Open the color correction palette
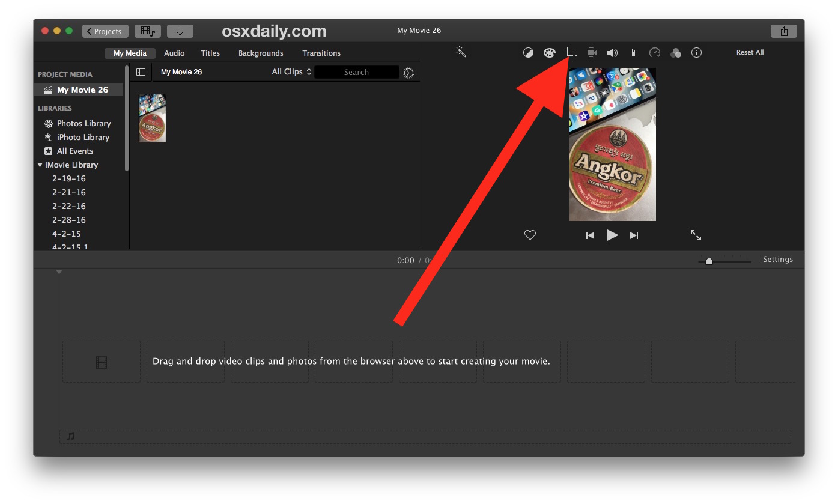This screenshot has height=504, width=838. (x=550, y=53)
